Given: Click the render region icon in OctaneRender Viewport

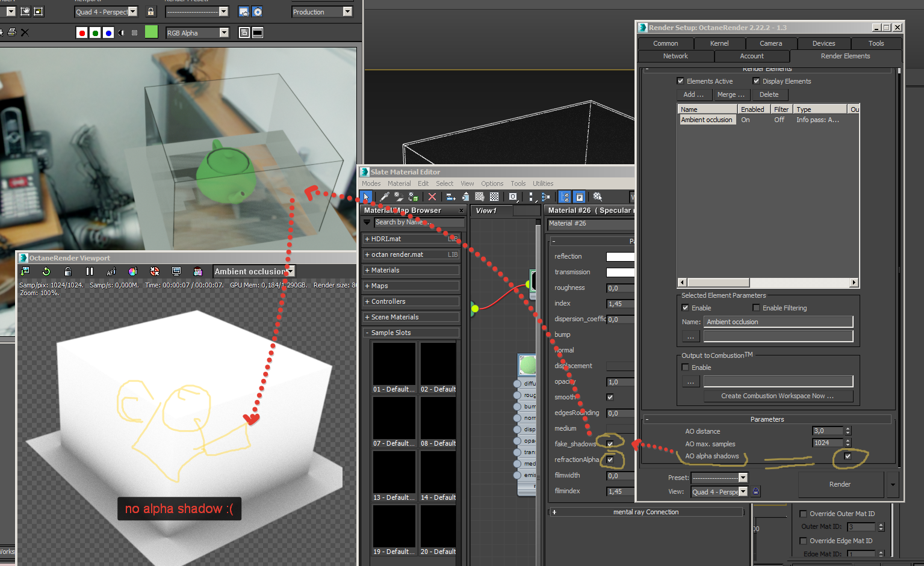Looking at the screenshot, I should (x=198, y=271).
